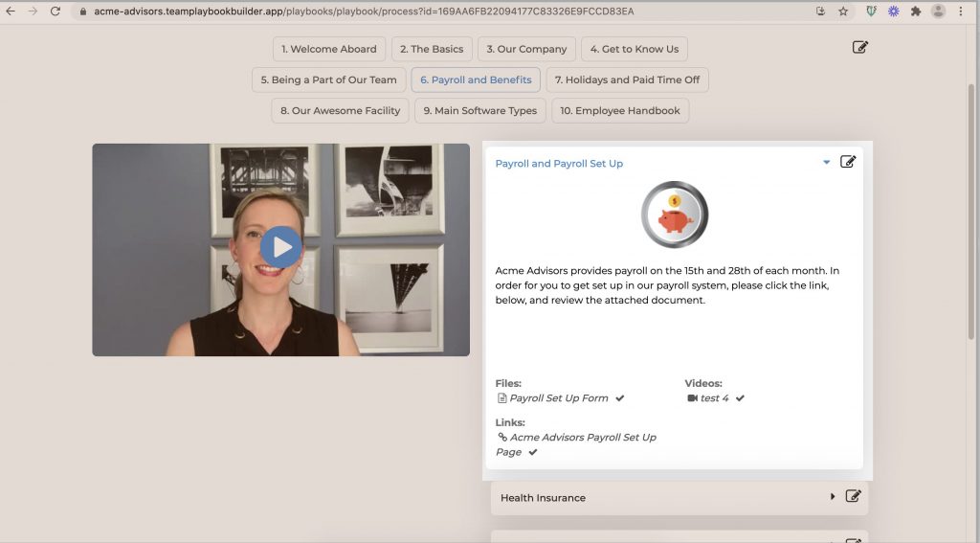Click the Health Insurance section title
980x543 pixels.
pyautogui.click(x=544, y=498)
